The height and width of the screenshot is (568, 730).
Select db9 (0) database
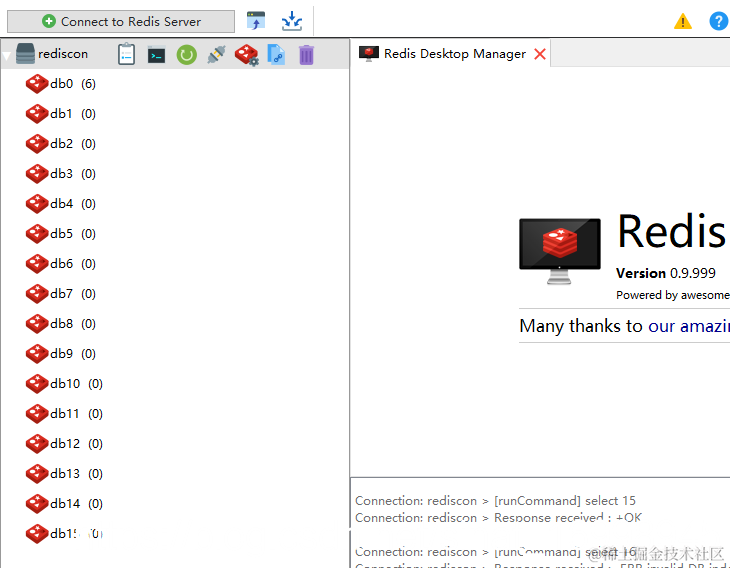[61, 354]
